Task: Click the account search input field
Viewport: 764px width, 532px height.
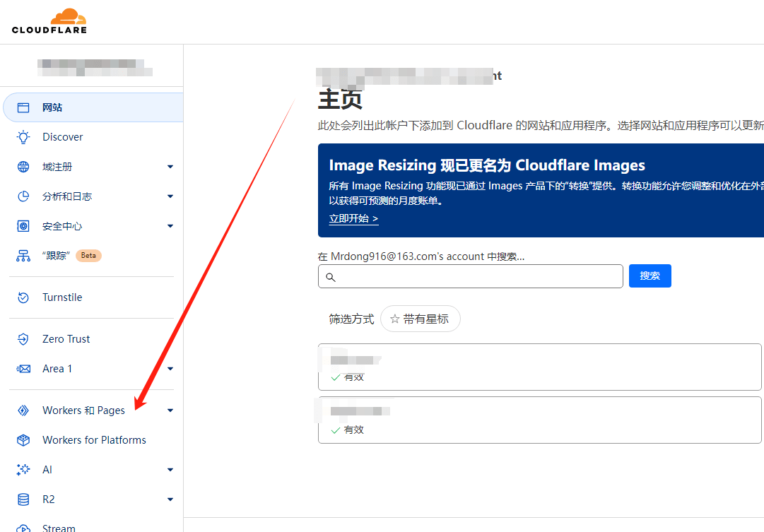Action: pos(471,276)
